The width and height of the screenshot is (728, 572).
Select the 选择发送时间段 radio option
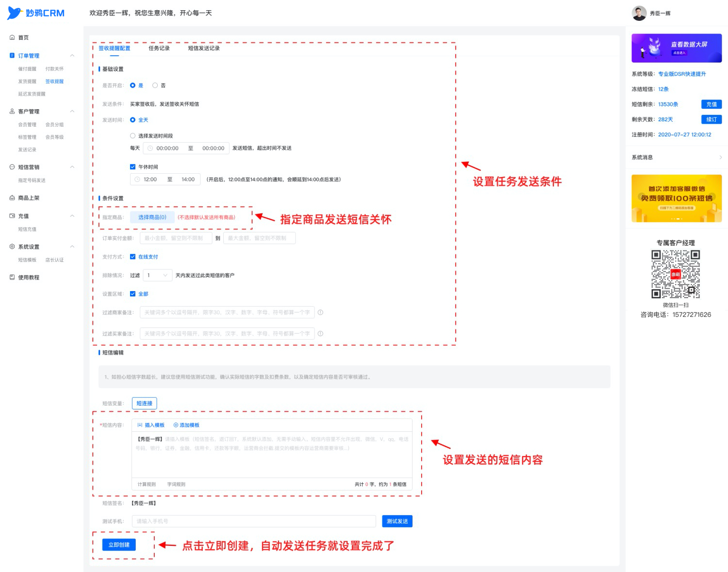click(132, 136)
